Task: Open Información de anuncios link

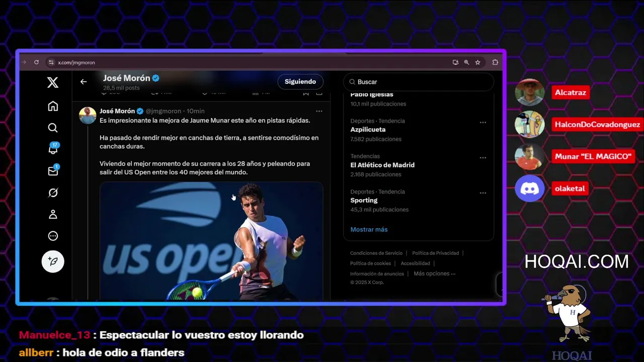Action: tap(377, 274)
